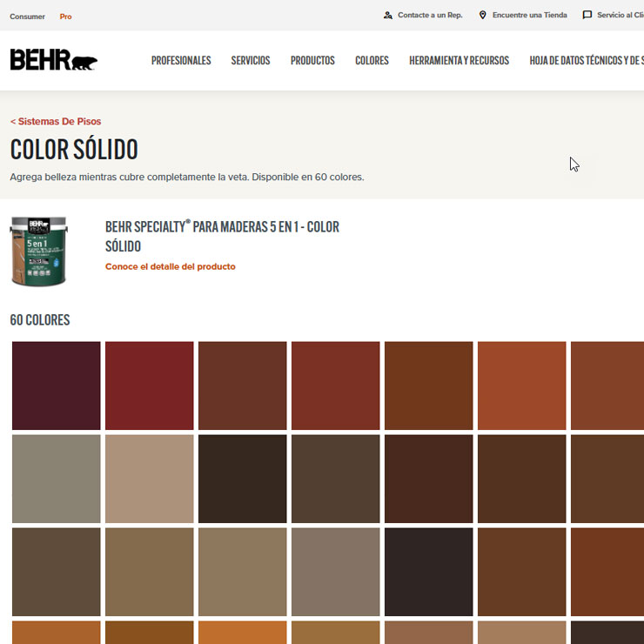The image size is (644, 644).
Task: Click the 5 en 1 paint can image
Action: point(38,251)
